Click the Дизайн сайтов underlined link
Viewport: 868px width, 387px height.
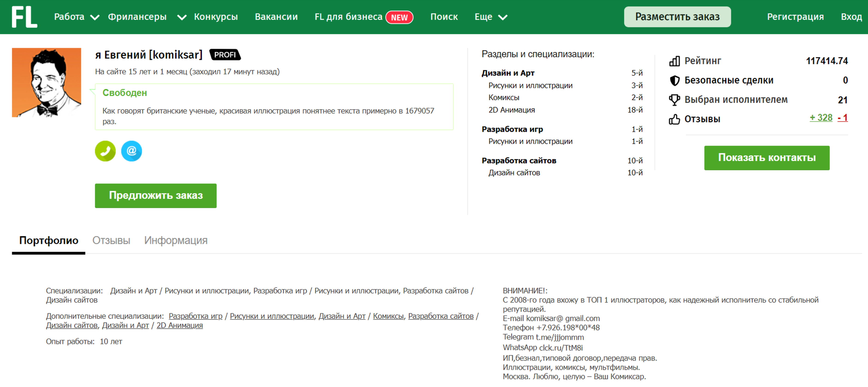click(71, 326)
